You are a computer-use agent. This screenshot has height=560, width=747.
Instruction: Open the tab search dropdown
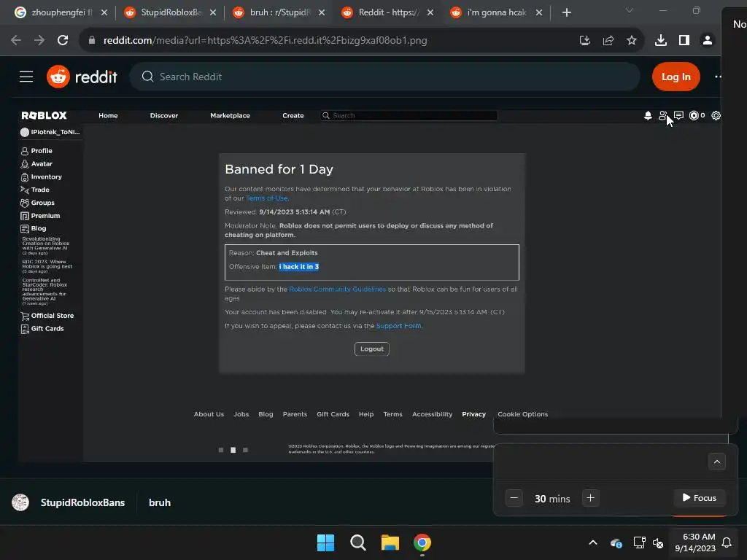click(x=630, y=10)
